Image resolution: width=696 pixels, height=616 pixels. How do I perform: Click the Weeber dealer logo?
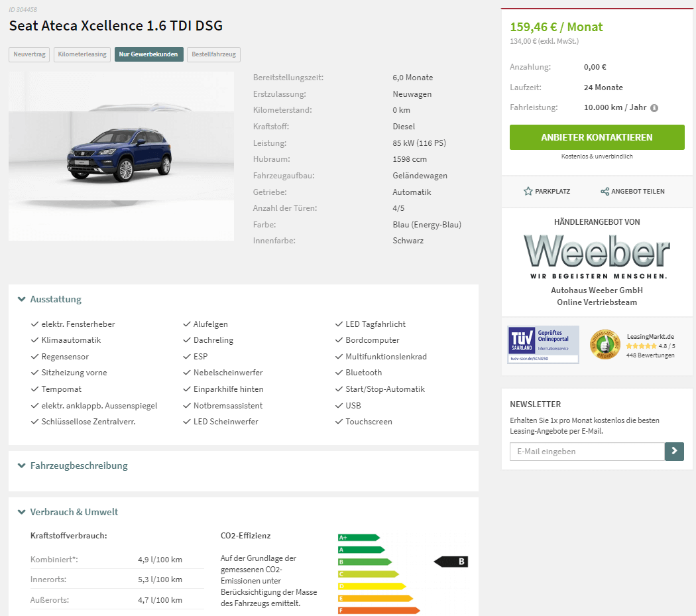597,256
